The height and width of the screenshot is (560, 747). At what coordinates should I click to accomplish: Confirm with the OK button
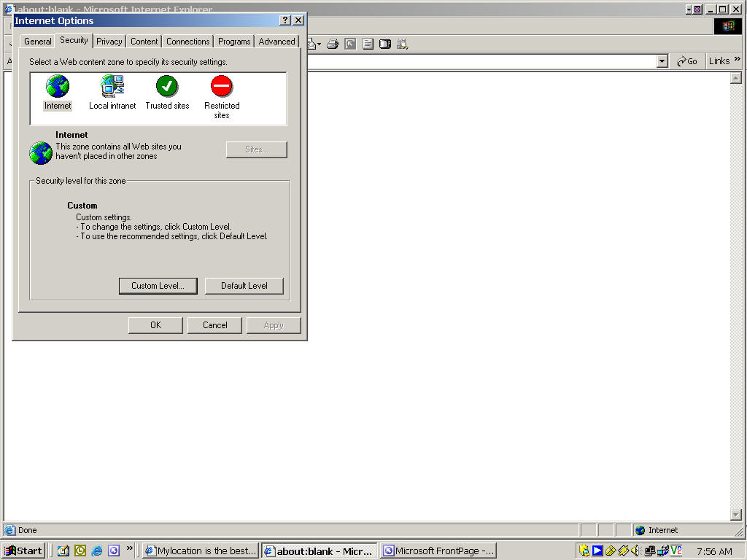pyautogui.click(x=155, y=325)
